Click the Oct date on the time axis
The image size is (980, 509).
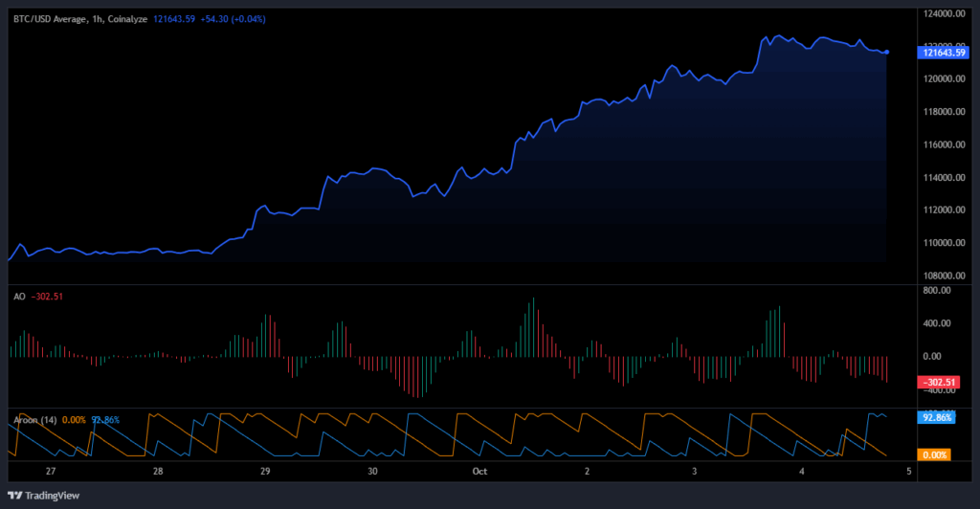479,472
